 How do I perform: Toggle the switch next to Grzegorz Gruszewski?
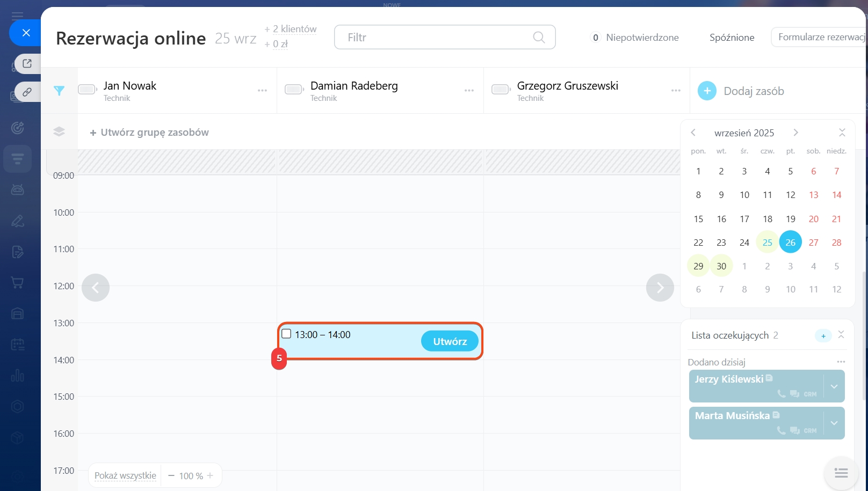coord(501,90)
